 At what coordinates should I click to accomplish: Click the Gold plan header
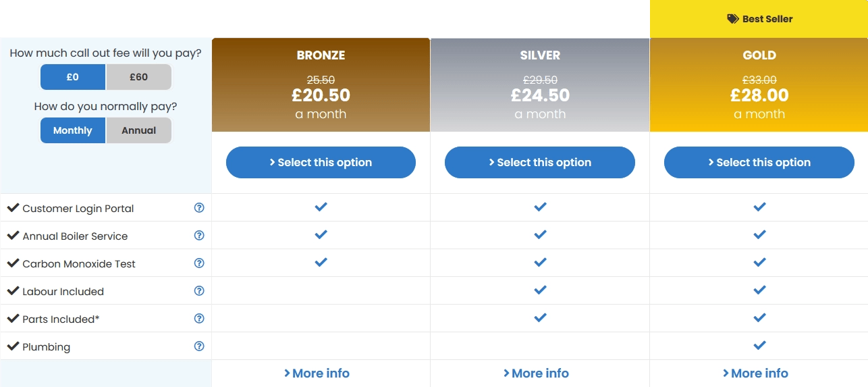pos(759,55)
